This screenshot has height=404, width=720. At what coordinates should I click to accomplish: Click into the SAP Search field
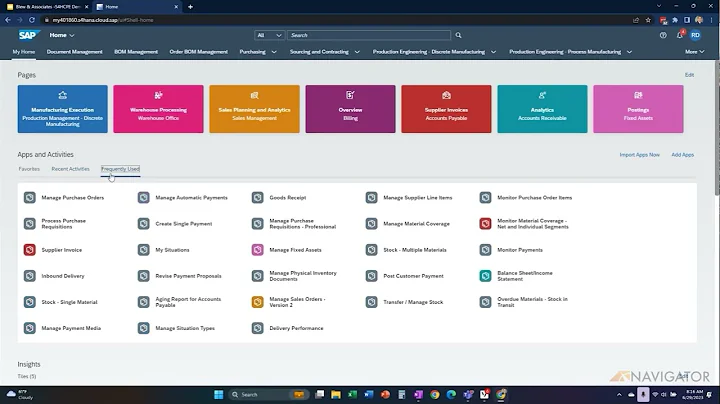tap(369, 35)
